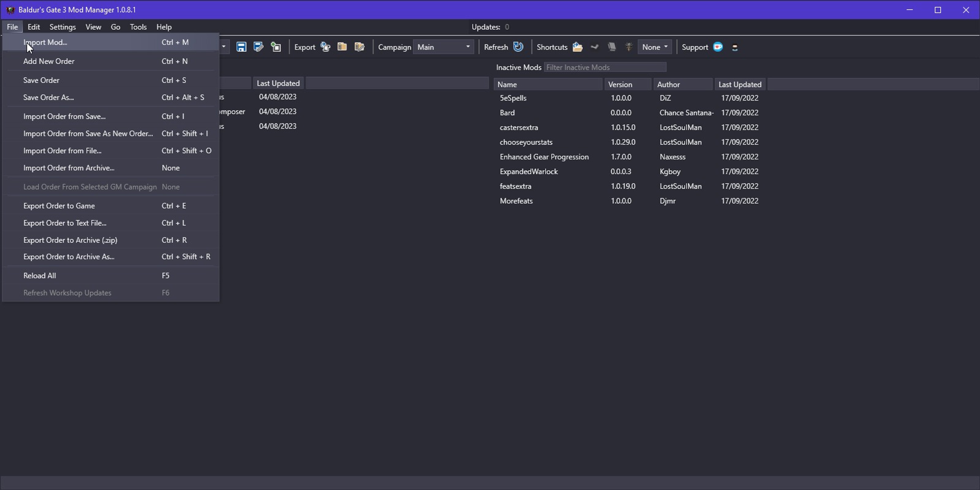
Task: Click the Support icon in toolbar
Action: [x=718, y=47]
